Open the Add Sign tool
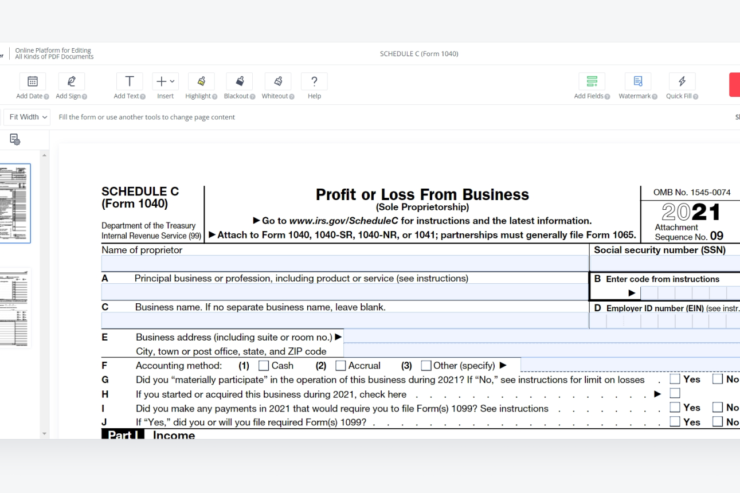This screenshot has height=493, width=740. point(71,86)
